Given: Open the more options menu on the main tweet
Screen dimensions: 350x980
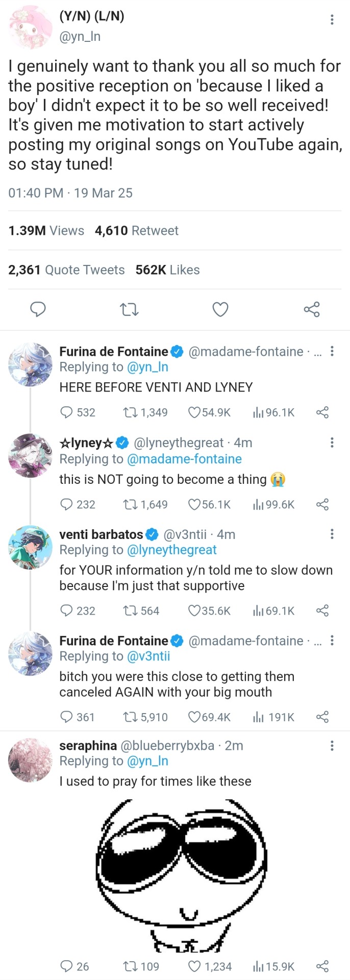Looking at the screenshot, I should [332, 19].
